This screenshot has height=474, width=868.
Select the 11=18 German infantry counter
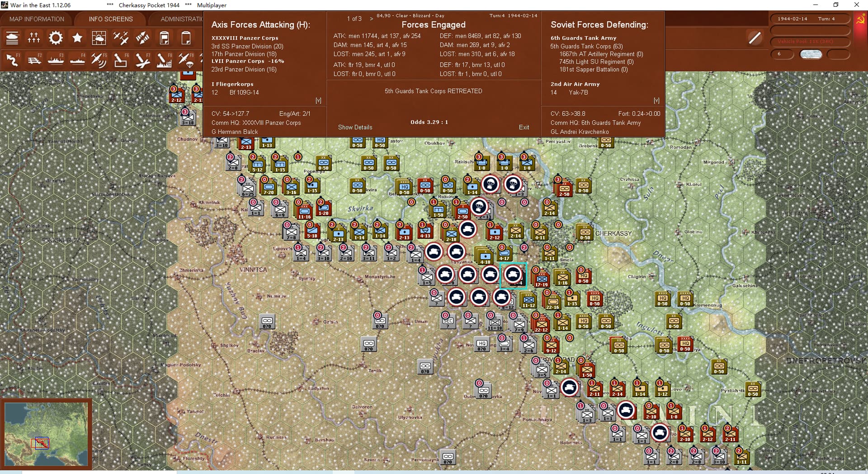(495, 322)
